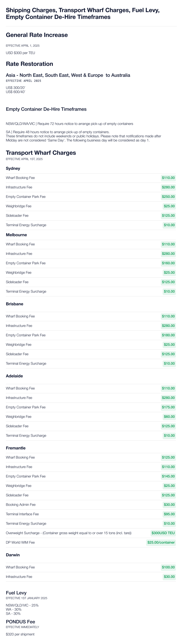Click the Fremantle Terminal Interface Fee $95.00 badge
The height and width of the screenshot is (644, 188).
tap(169, 514)
